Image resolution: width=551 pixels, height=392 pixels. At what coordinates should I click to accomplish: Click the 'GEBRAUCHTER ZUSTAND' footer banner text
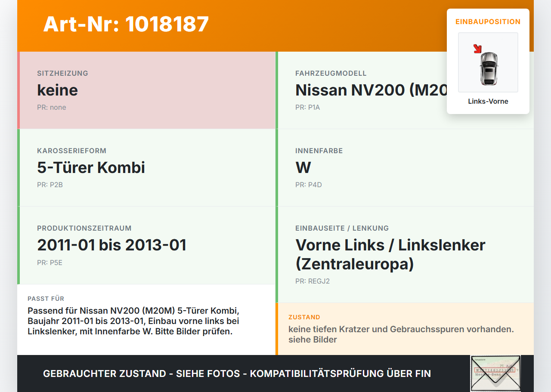237,373
